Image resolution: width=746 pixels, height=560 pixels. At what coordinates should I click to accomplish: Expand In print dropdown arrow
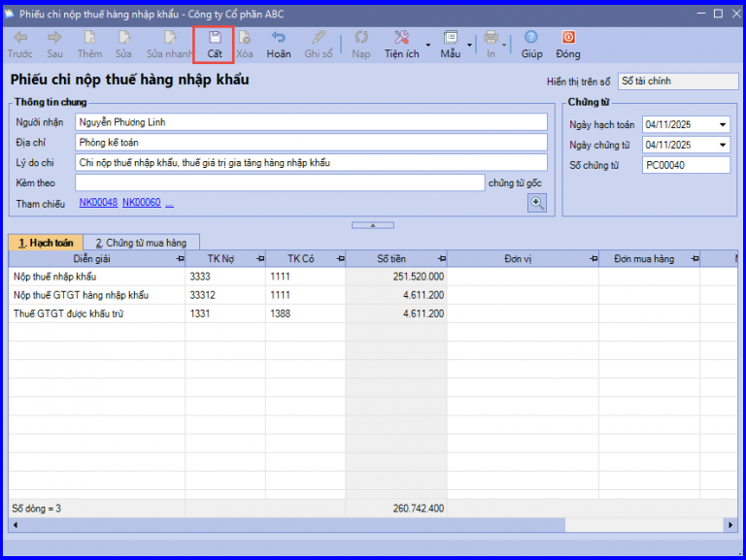[504, 46]
